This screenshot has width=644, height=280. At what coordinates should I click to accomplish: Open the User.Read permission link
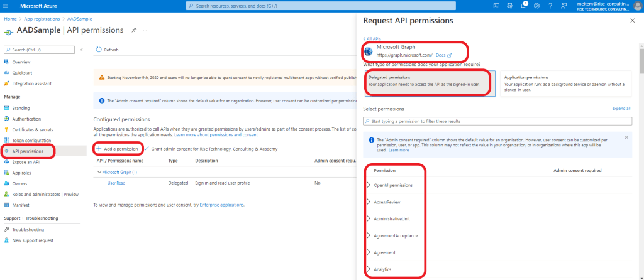coord(116,183)
